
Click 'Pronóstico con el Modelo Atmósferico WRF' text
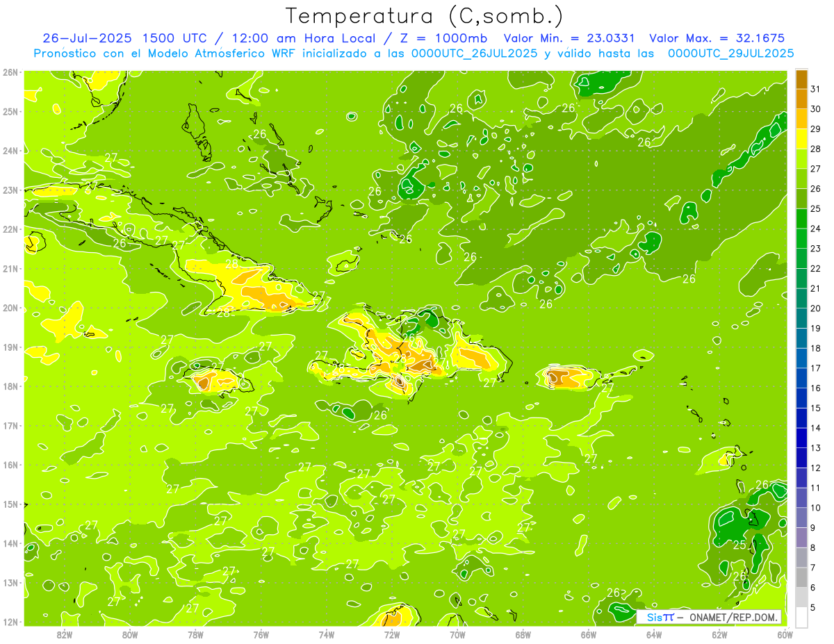pyautogui.click(x=164, y=53)
